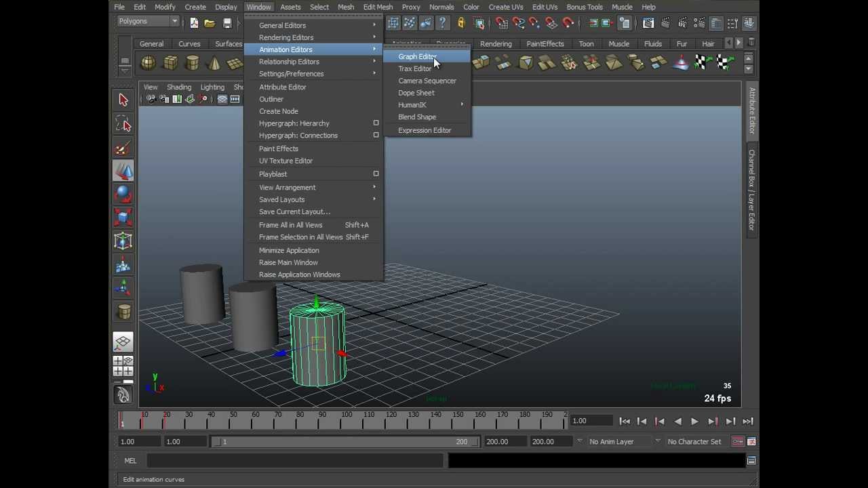Screen dimensions: 868x488
Task: Select the Move tool cone icon
Action: point(123,171)
